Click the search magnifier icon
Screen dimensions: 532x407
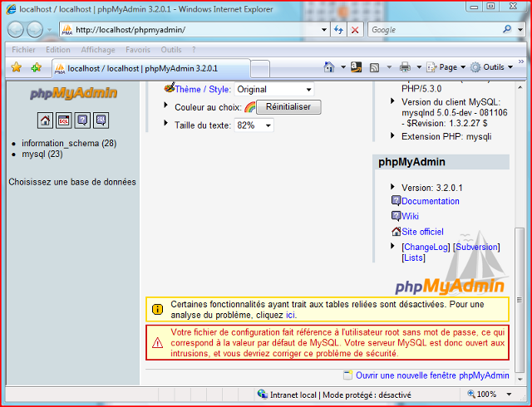(507, 29)
